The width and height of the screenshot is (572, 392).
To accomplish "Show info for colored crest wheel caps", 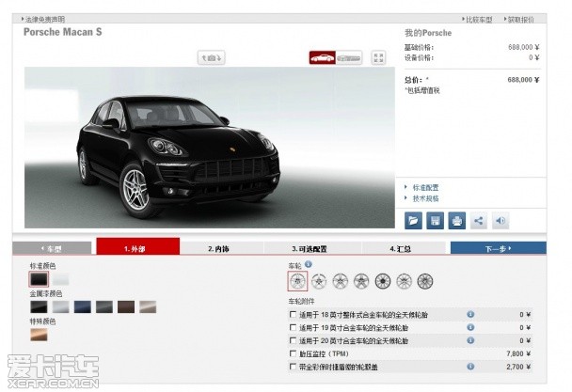I will pyautogui.click(x=470, y=366).
